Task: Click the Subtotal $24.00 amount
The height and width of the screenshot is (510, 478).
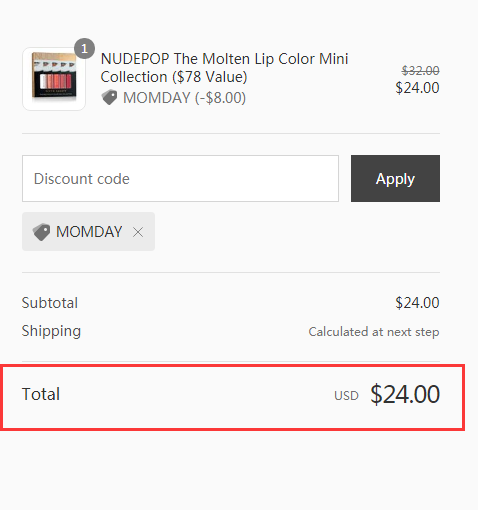Action: coord(417,303)
